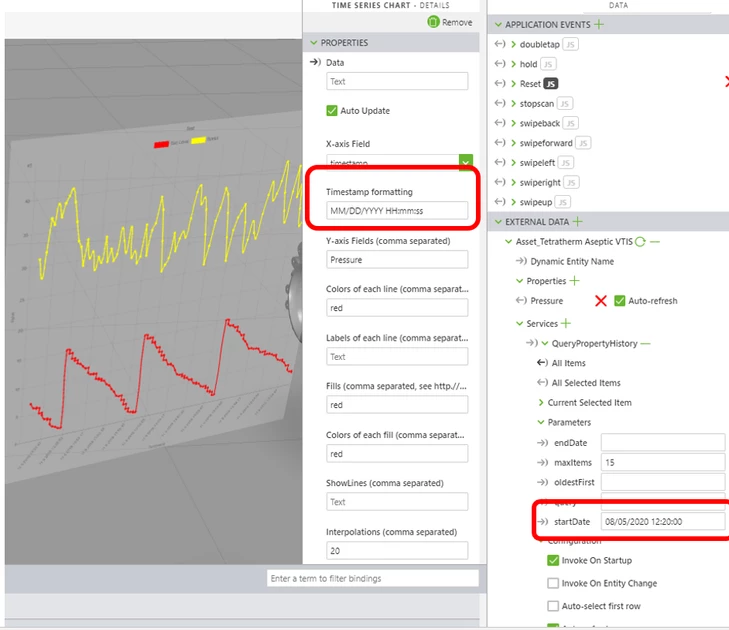
Task: Collapse the EXTERNAL DATA section
Action: [x=498, y=221]
